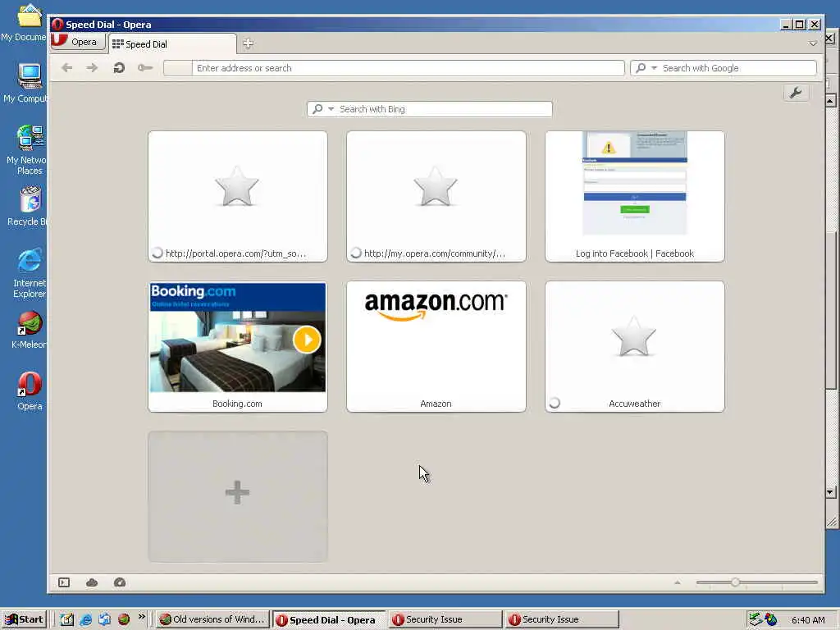The height and width of the screenshot is (630, 840).
Task: Click the Google search magnifier icon
Action: tap(640, 68)
